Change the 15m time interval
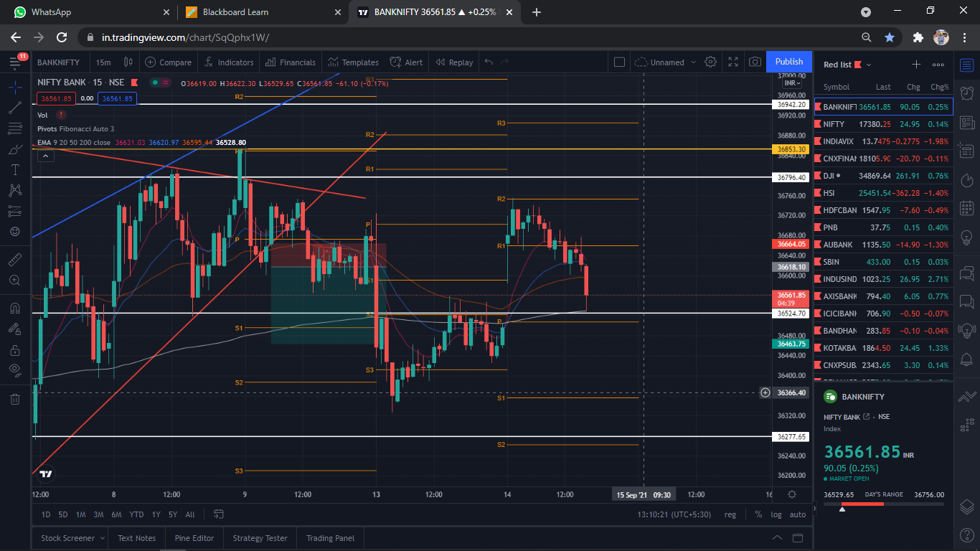This screenshot has height=551, width=980. click(x=103, y=62)
